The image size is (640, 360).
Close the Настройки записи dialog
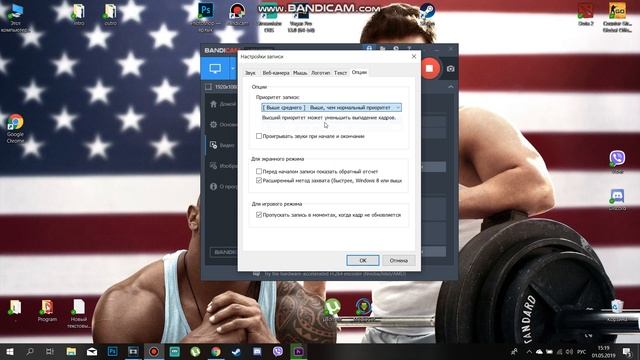click(414, 56)
